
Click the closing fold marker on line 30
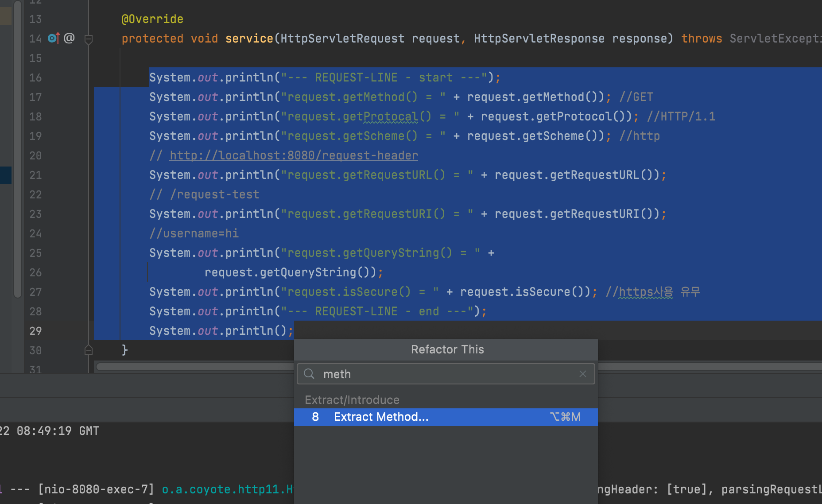click(x=89, y=350)
